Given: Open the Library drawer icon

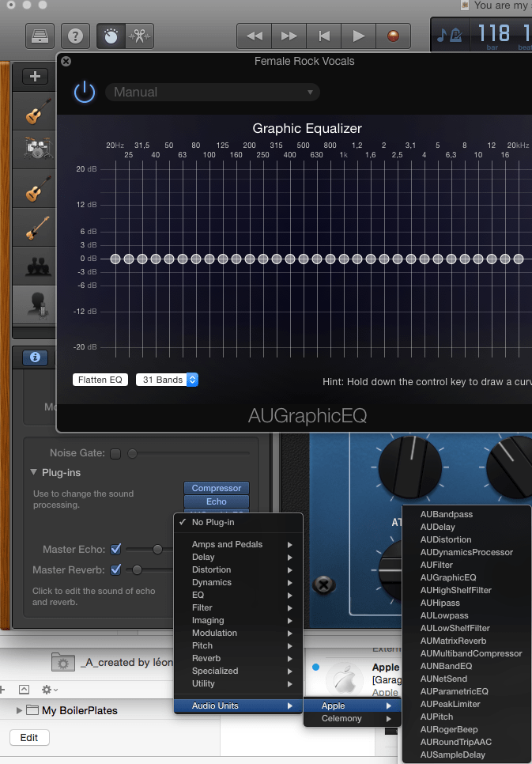Looking at the screenshot, I should click(40, 36).
